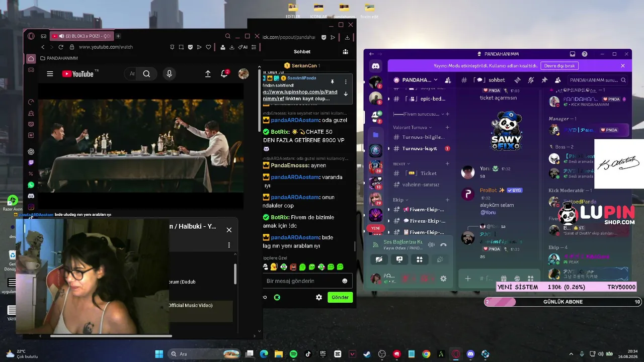Disconnect from Discord voice channel
Viewport: 644px width, 362px height.
pyautogui.click(x=443, y=245)
